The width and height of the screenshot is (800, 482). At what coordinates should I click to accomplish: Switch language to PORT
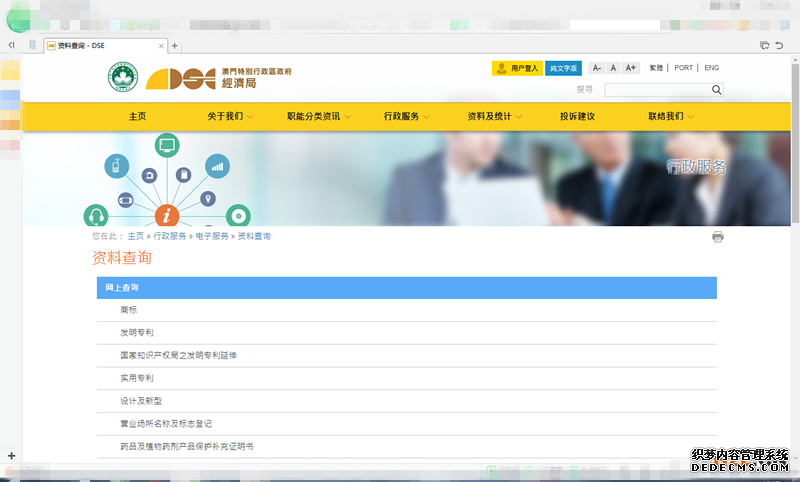coord(683,68)
